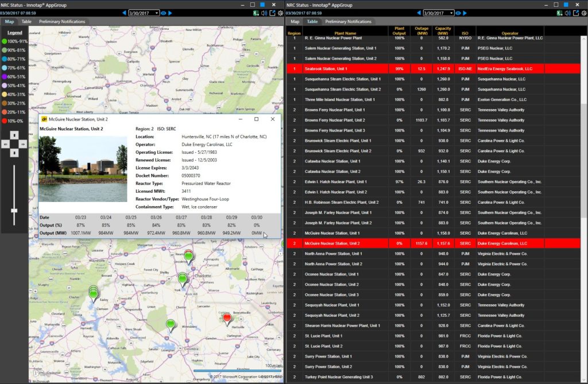The height and width of the screenshot is (384, 588).
Task: Click pop-out window icon in Map window
Action: [272, 13]
